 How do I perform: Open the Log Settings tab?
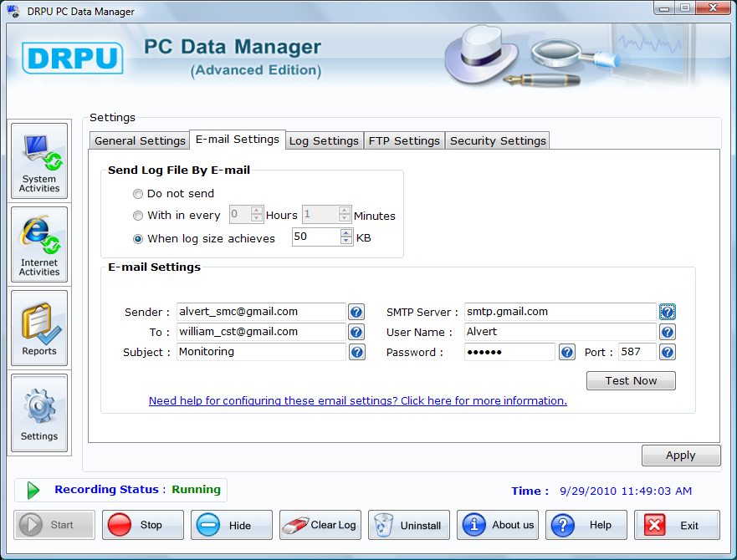pyautogui.click(x=324, y=141)
